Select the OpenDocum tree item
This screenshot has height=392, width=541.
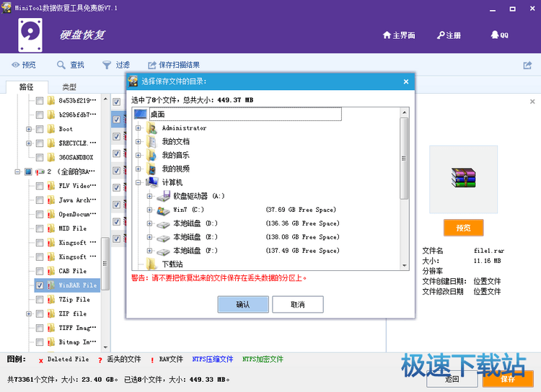[x=78, y=214]
